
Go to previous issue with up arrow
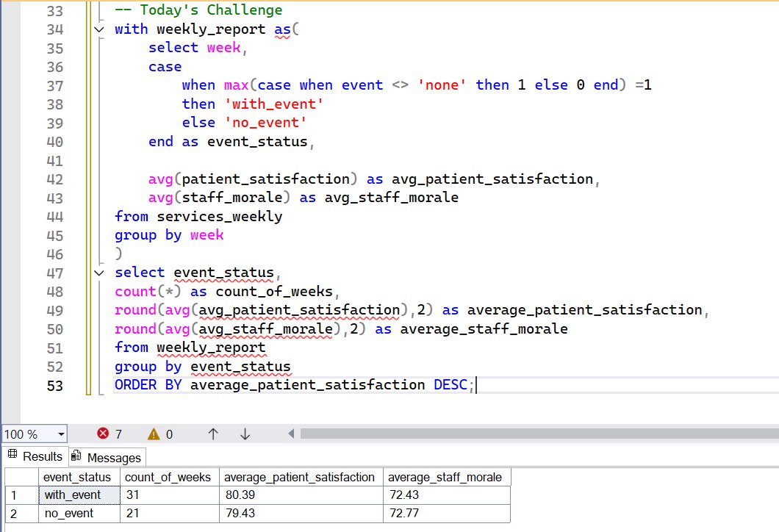click(213, 434)
